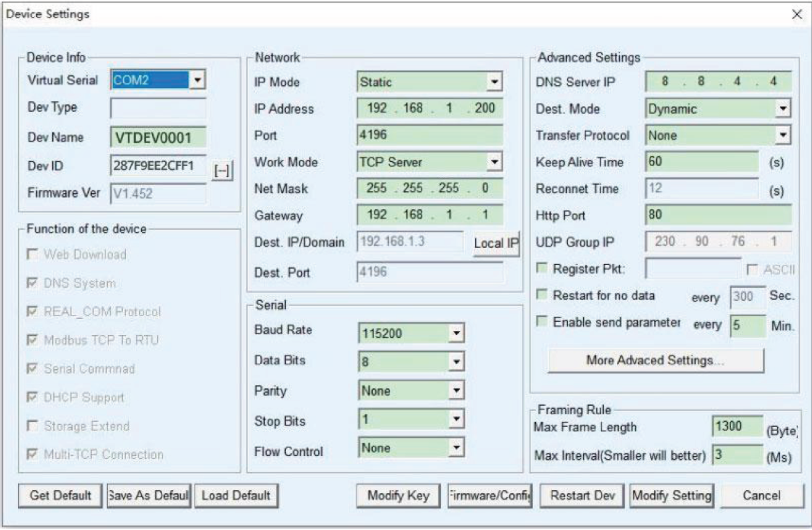Open the Work Mode TCP Server dropdown

coord(494,162)
